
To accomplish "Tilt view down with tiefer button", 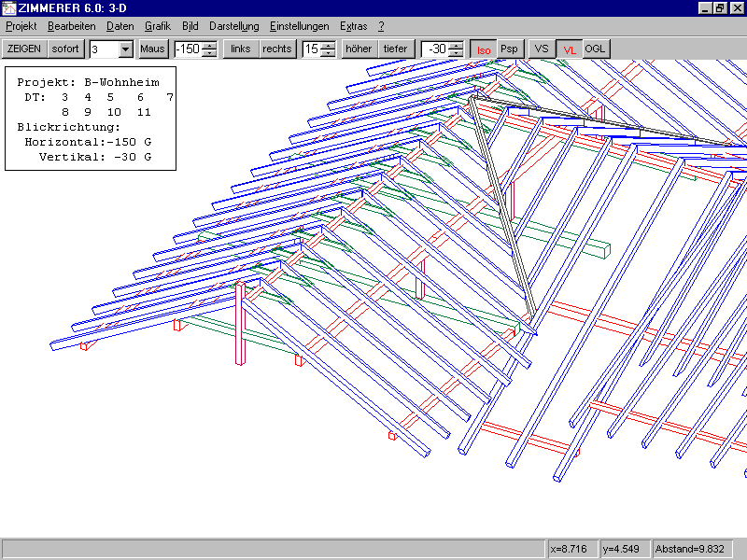I will (395, 49).
